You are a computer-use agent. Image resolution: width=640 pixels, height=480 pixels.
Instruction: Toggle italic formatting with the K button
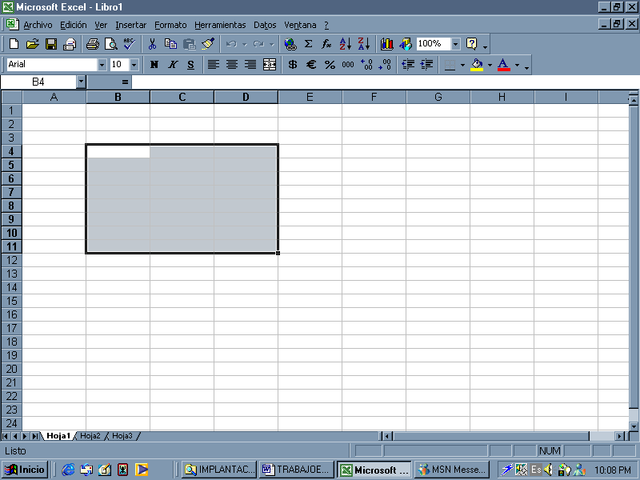point(173,64)
